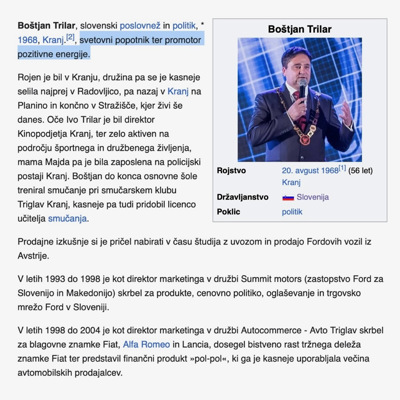The width and height of the screenshot is (400, 400).
Task: Click the 'Kranj' birthplace link in infobox
Action: [x=291, y=182]
